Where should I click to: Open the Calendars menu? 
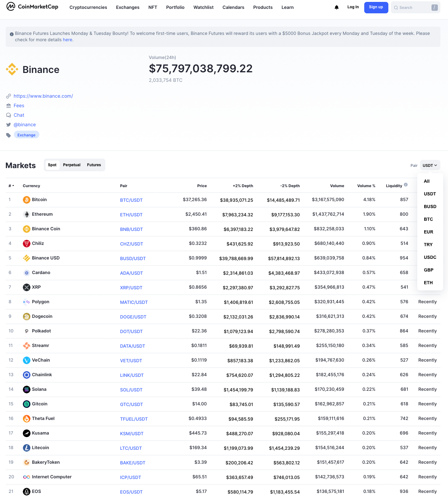click(x=233, y=7)
